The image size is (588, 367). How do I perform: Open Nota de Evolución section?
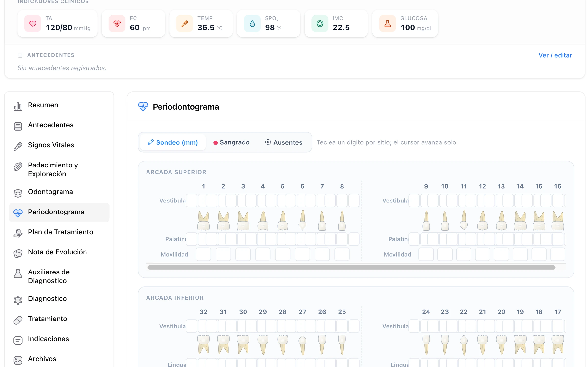[59, 252]
